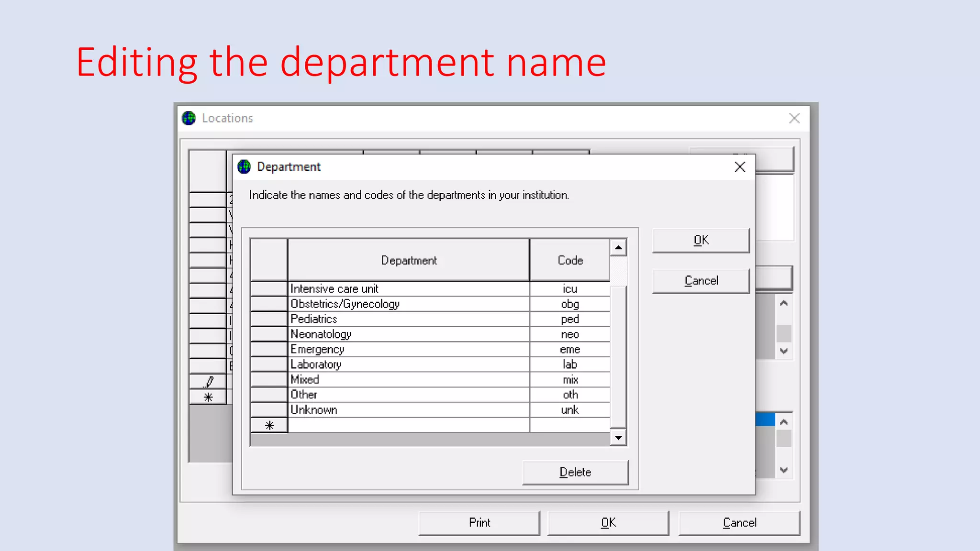
Task: Click the new-row asterisk in Department table
Action: pos(269,425)
